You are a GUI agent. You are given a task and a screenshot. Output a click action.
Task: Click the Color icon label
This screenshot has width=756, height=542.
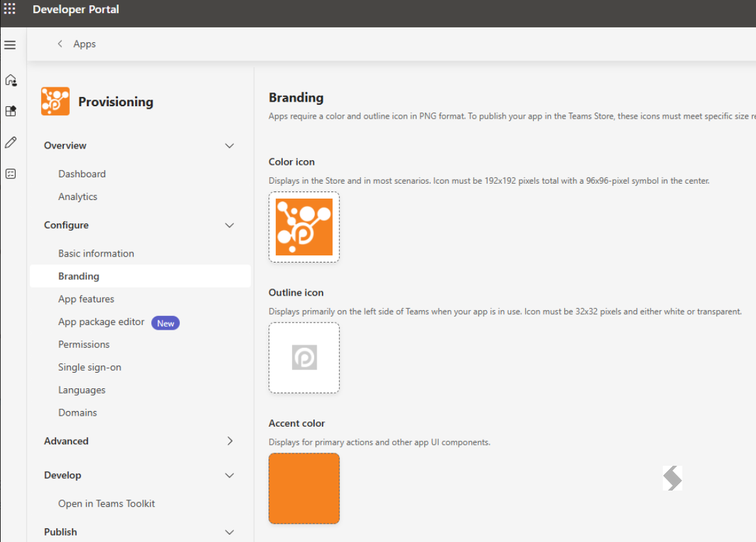click(292, 162)
